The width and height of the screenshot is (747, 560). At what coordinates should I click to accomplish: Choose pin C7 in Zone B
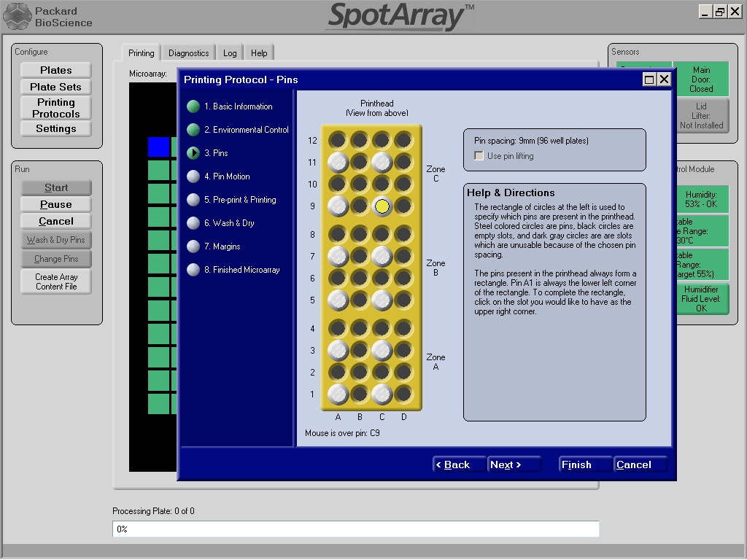click(382, 256)
